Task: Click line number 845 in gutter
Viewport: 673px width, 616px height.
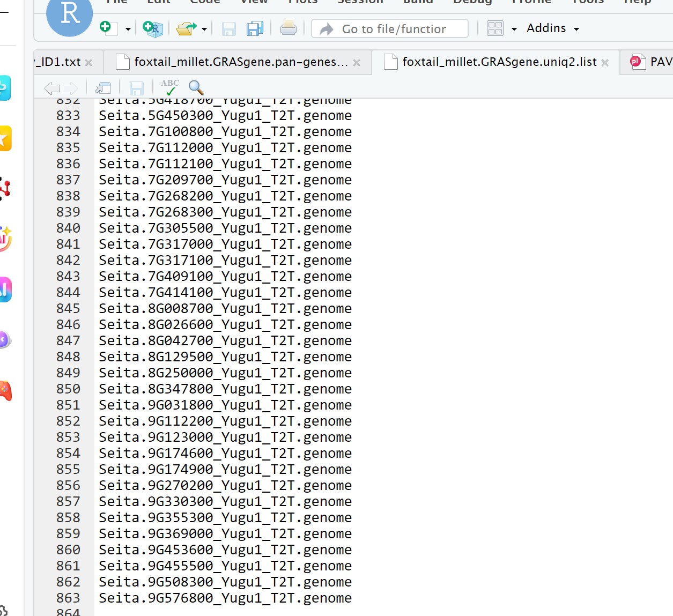Action: [x=68, y=309]
